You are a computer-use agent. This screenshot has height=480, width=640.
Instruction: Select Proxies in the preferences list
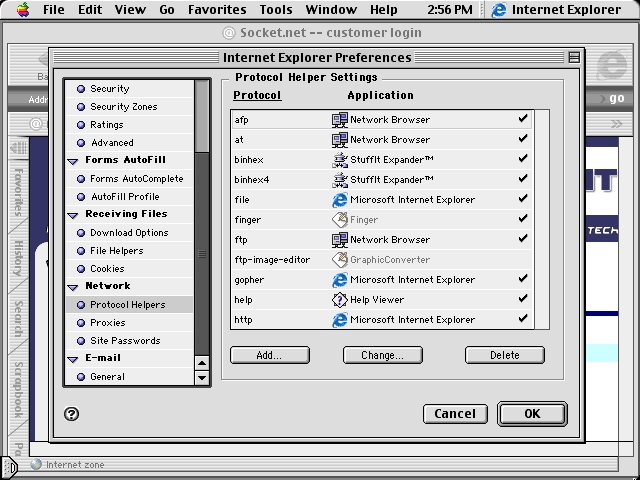coord(107,323)
